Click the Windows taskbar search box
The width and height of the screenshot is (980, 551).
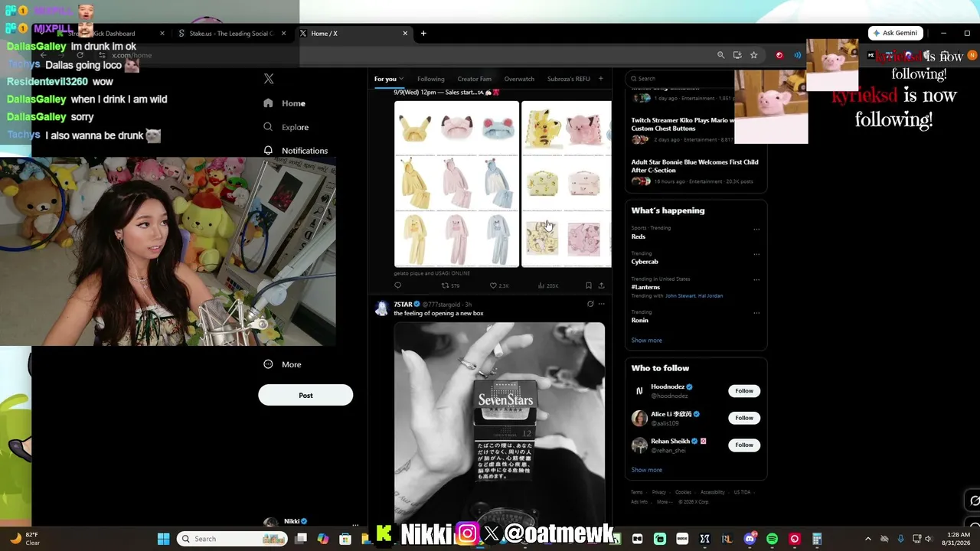pos(232,539)
